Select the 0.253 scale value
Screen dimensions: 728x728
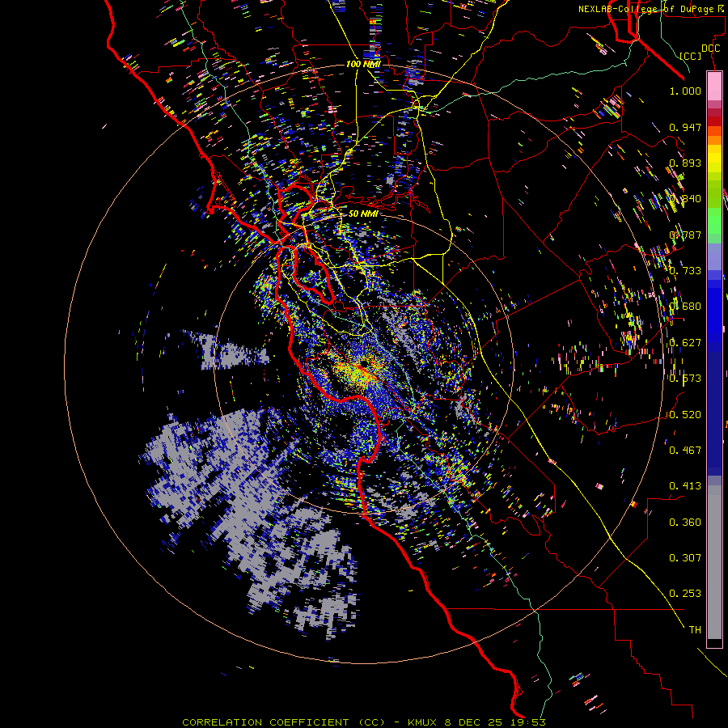(x=685, y=594)
